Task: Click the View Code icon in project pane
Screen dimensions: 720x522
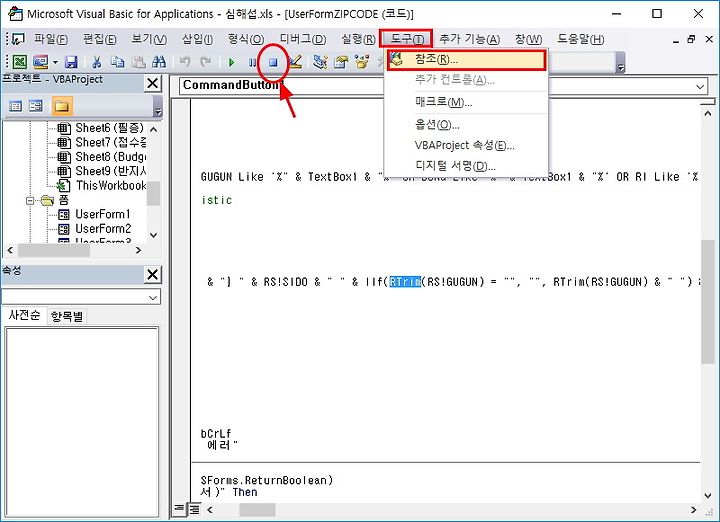Action: (16, 106)
